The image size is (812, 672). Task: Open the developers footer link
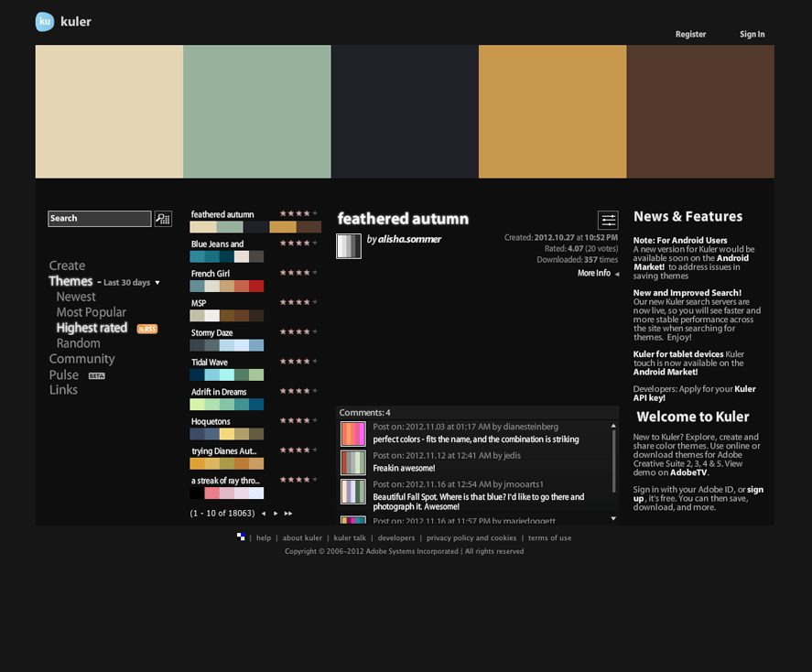point(396,538)
